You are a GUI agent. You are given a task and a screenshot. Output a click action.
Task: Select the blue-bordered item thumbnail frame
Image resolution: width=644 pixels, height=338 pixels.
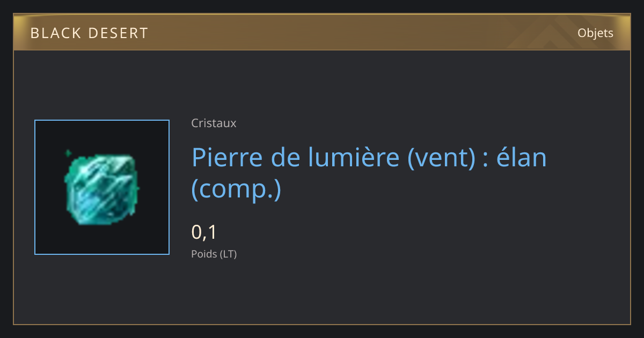click(x=102, y=187)
